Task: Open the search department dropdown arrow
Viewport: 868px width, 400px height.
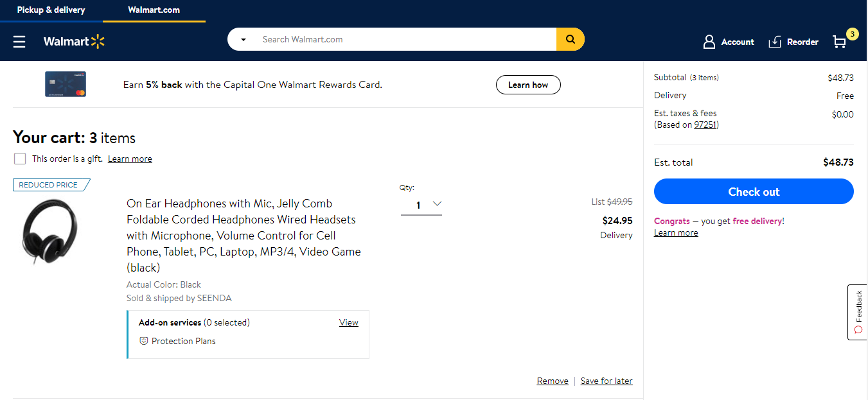Action: tap(244, 40)
